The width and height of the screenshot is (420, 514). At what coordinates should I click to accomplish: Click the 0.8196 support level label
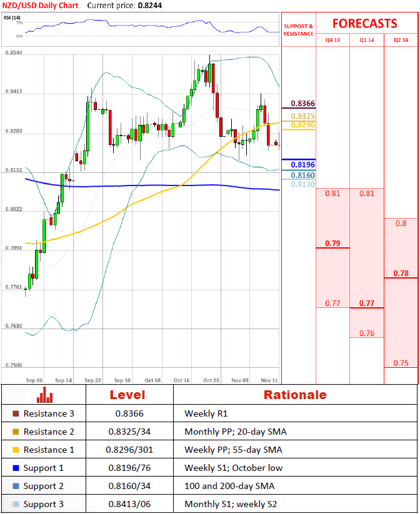tap(303, 164)
